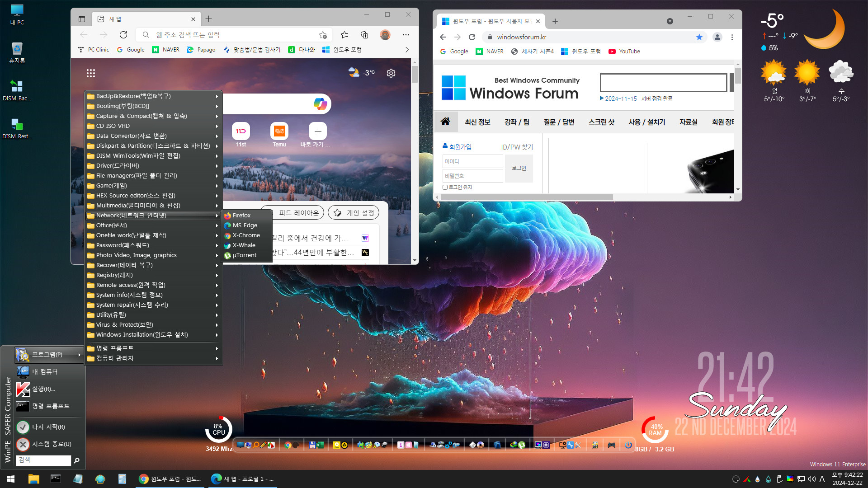The image size is (868, 488).
Task: Expand BacUp&Restore folder menu
Action: click(153, 96)
